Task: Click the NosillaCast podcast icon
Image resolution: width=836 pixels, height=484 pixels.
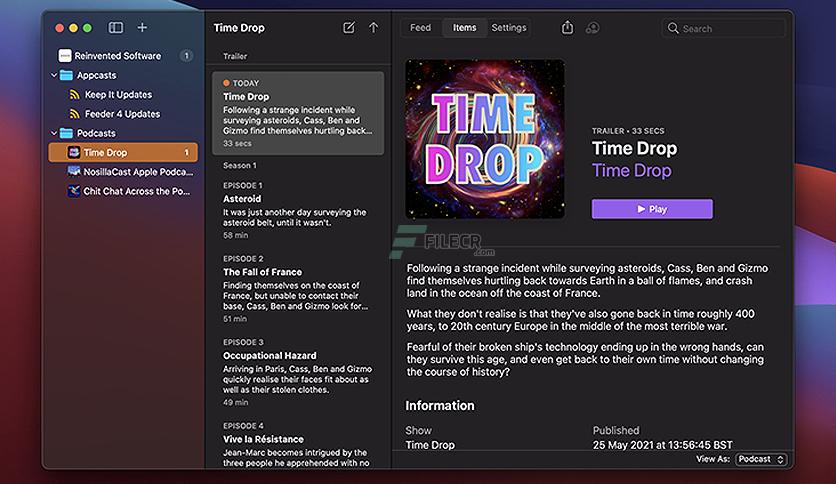Action: 74,172
